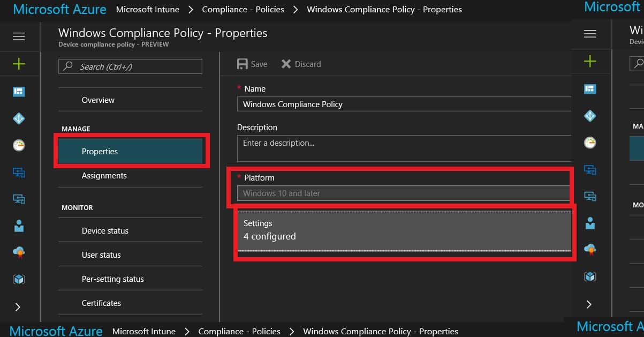Click the green plus icon in left sidebar
The height and width of the screenshot is (337, 644).
[x=19, y=64]
